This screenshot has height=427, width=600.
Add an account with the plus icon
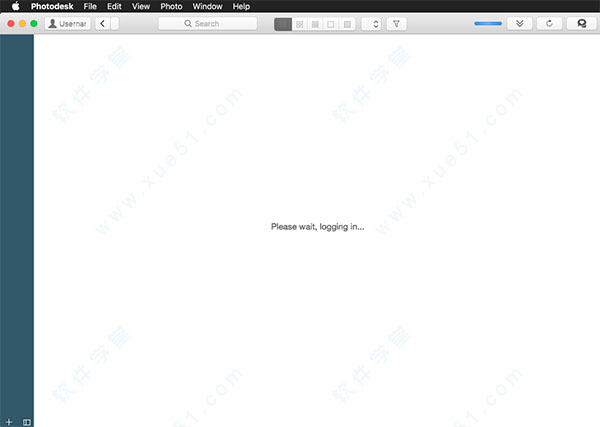[x=9, y=422]
